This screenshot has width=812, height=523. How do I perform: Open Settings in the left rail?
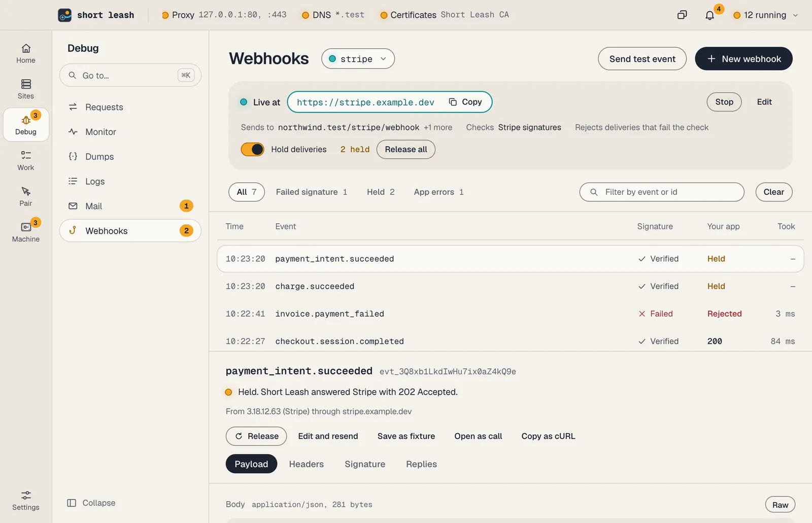pyautogui.click(x=26, y=501)
